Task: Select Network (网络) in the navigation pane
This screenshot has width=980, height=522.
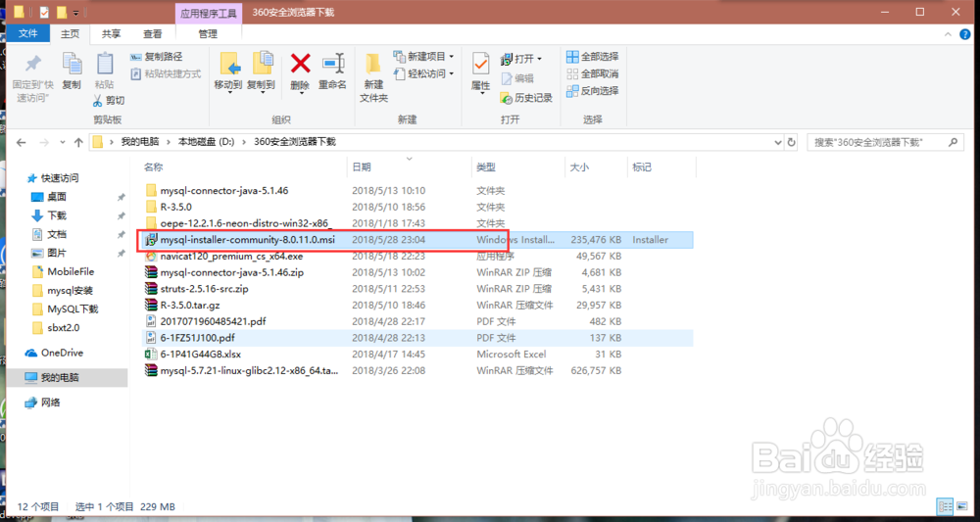Action: (42, 403)
